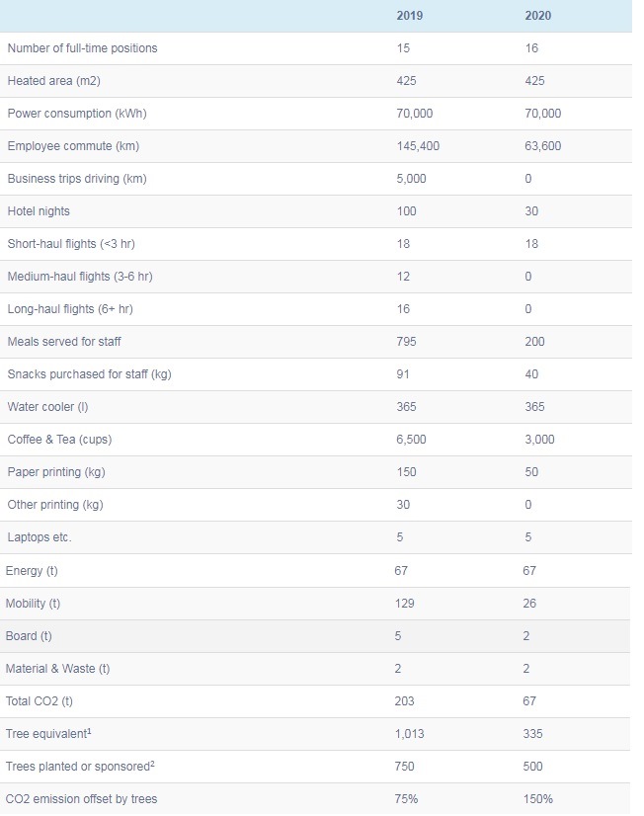This screenshot has height=816, width=644.
Task: Click the 63,600 commute value for 2020
Action: tap(543, 146)
